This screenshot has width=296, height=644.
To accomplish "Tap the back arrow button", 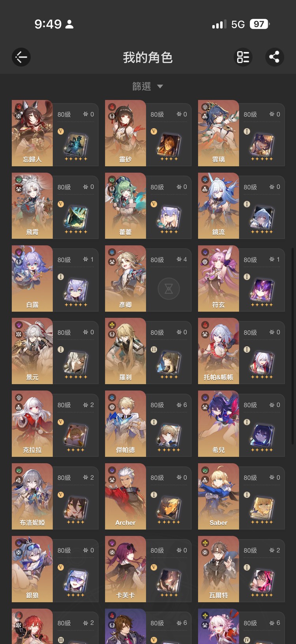I will tap(21, 57).
